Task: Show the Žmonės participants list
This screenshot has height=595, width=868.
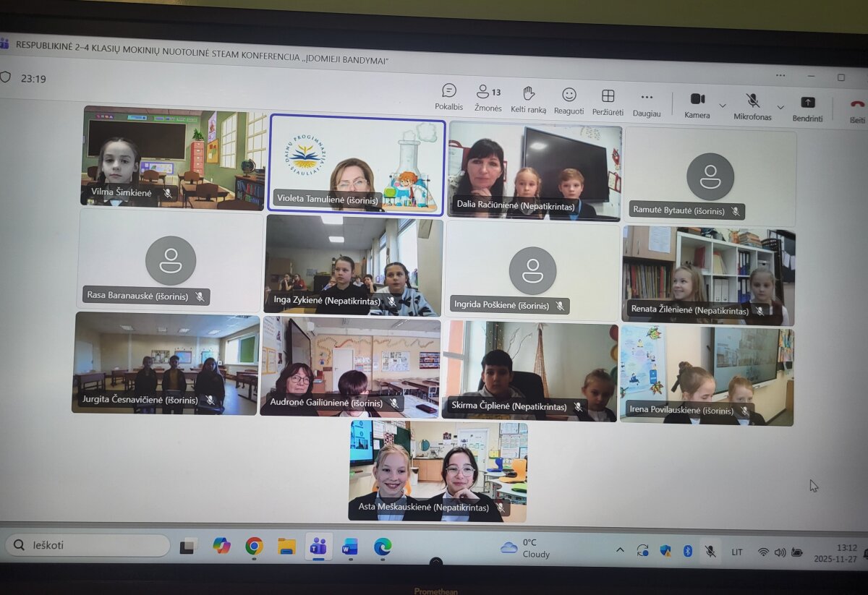Action: [x=488, y=98]
